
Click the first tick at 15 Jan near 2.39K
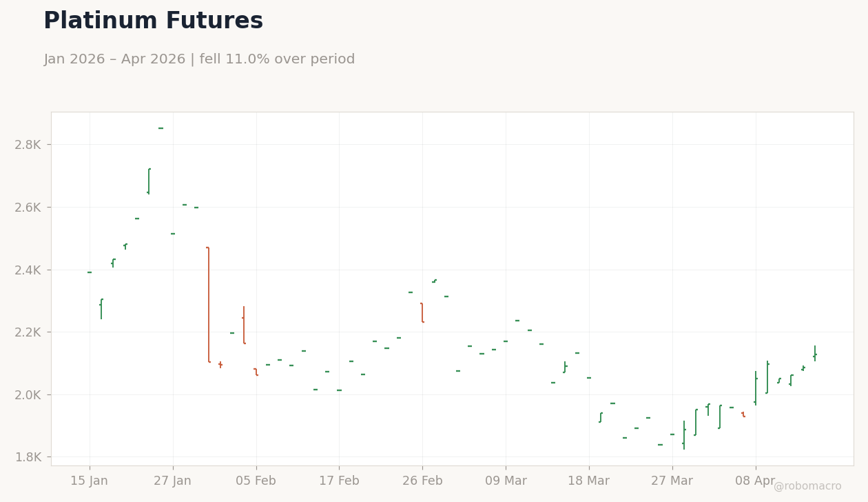(90, 272)
